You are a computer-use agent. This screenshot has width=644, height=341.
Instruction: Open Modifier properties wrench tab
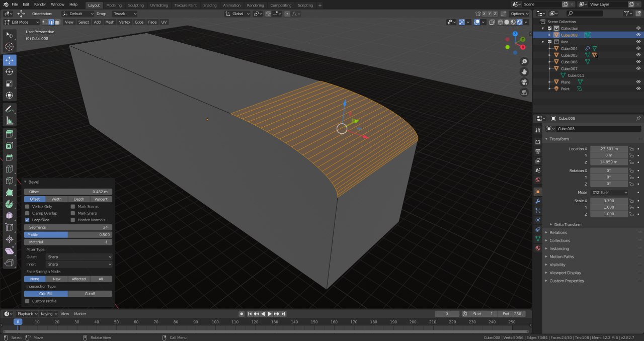click(x=538, y=201)
